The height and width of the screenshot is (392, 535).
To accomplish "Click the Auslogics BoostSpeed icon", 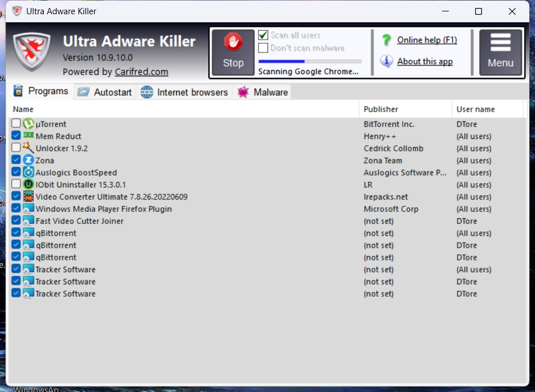I will coord(29,172).
